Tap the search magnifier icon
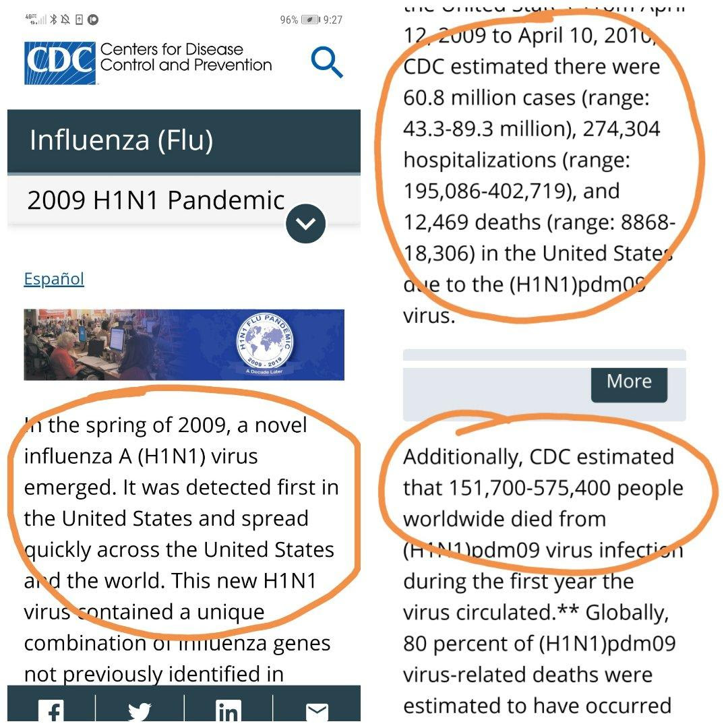Image resolution: width=728 pixels, height=728 pixels. pos(327,63)
